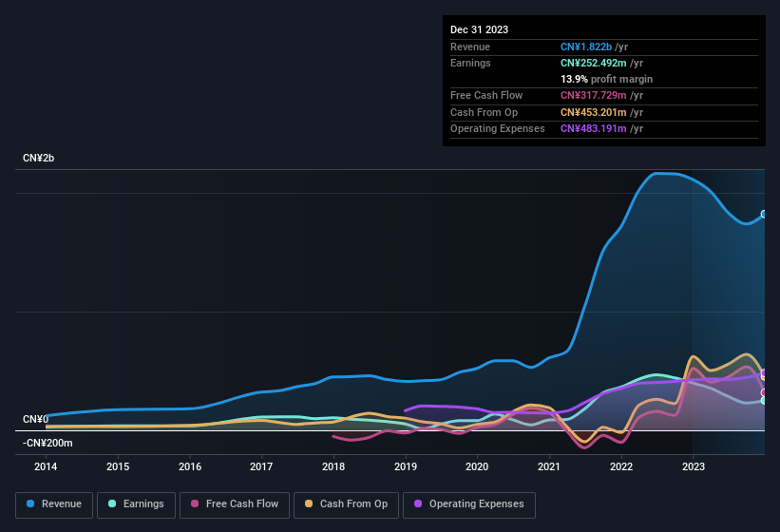Toggle the Cash From Op legend button
The image size is (780, 532).
click(x=346, y=504)
